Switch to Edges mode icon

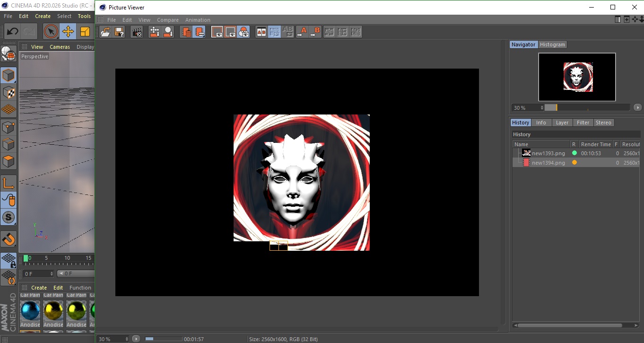(9, 144)
